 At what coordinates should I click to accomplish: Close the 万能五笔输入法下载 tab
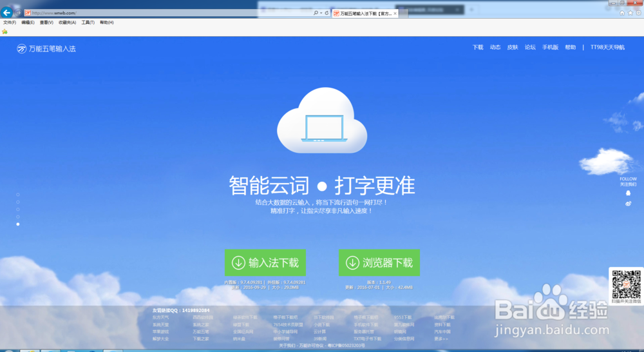coord(395,14)
